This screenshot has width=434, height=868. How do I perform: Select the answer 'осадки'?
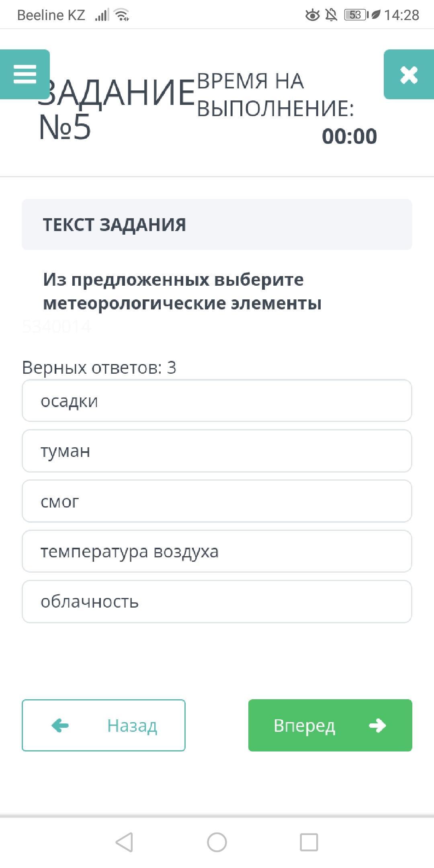[217, 401]
